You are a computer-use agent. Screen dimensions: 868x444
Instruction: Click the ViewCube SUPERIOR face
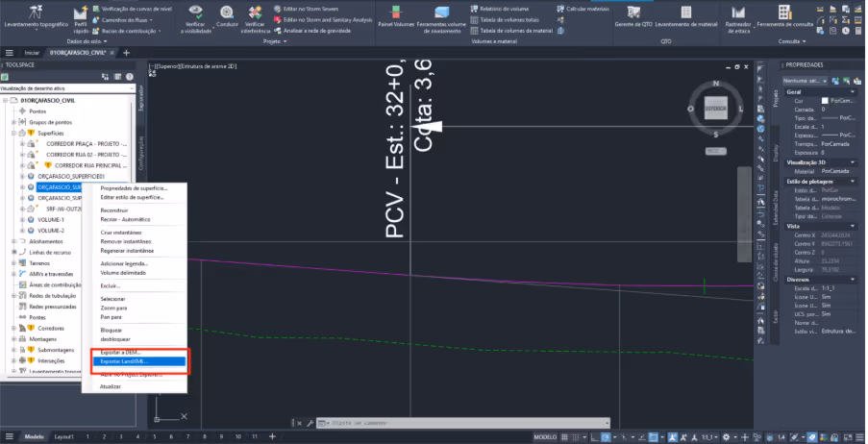(x=715, y=109)
